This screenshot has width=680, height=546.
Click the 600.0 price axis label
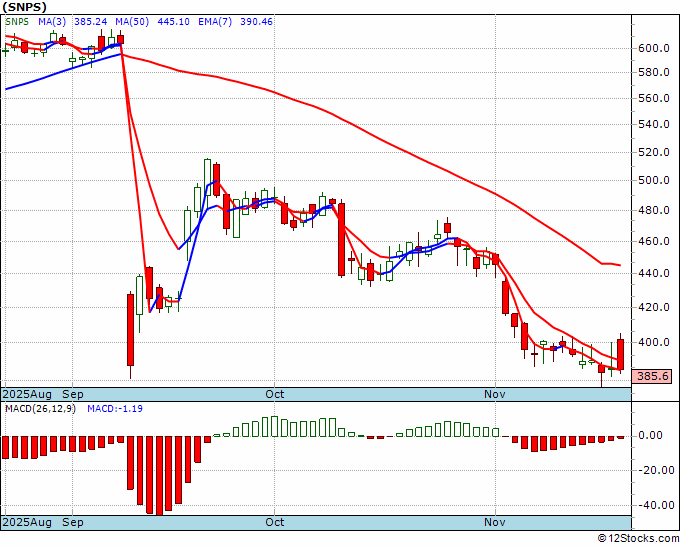[x=654, y=48]
